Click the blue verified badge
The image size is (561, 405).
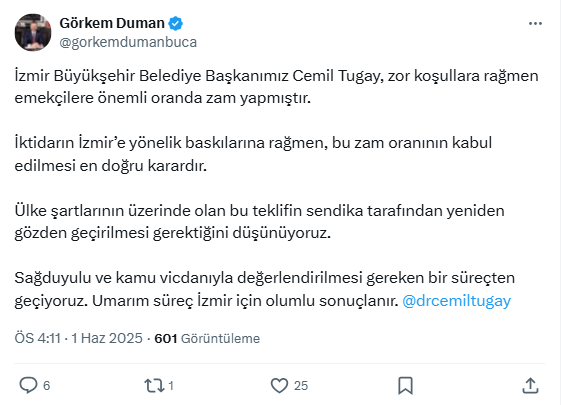176,23
